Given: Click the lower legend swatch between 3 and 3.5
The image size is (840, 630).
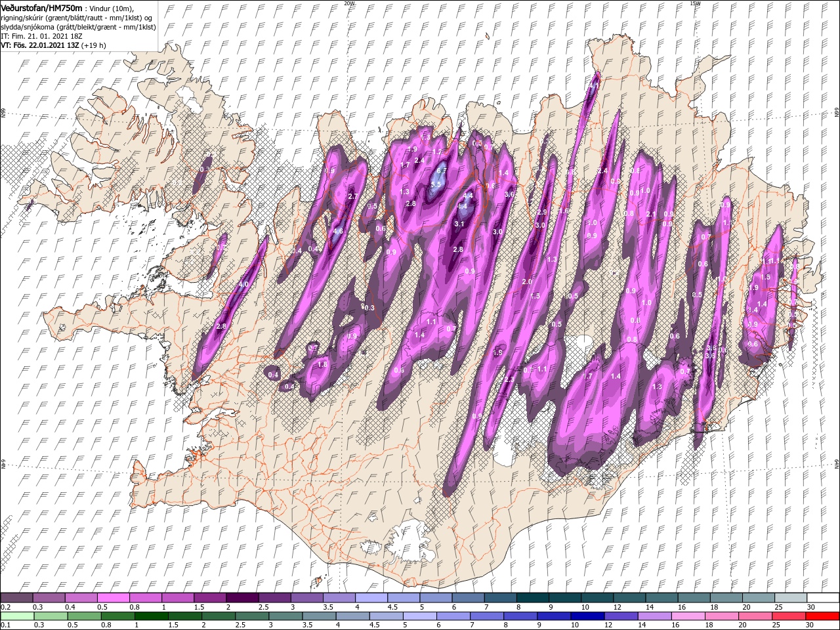Looking at the screenshot, I should tap(286, 616).
